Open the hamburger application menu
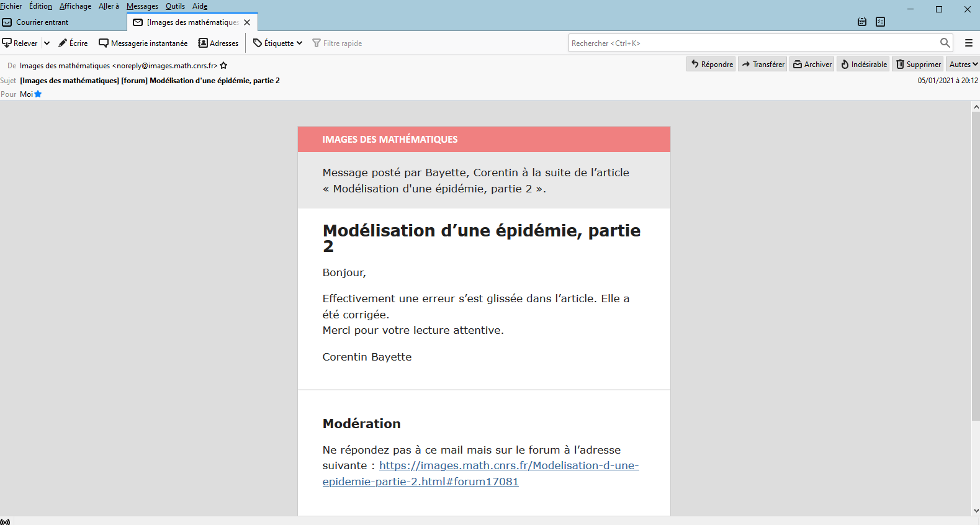 click(968, 43)
